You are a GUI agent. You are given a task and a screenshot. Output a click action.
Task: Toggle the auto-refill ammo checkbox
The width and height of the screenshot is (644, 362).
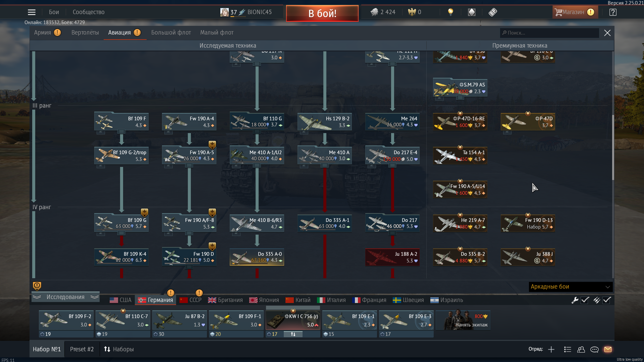[607, 300]
